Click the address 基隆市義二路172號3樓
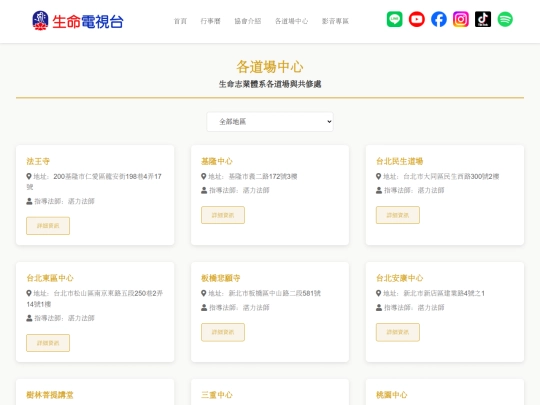Image resolution: width=540 pixels, height=405 pixels. pos(263,176)
